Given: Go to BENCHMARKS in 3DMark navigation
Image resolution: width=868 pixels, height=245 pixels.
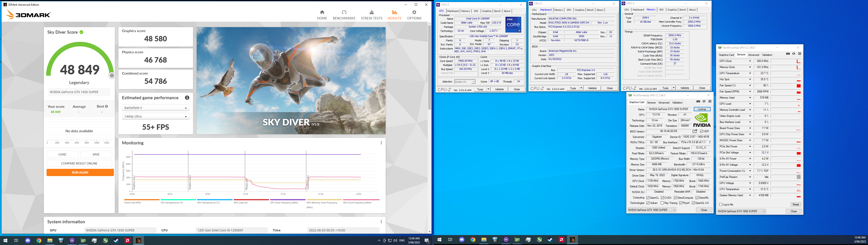Looking at the screenshot, I should pos(344,15).
